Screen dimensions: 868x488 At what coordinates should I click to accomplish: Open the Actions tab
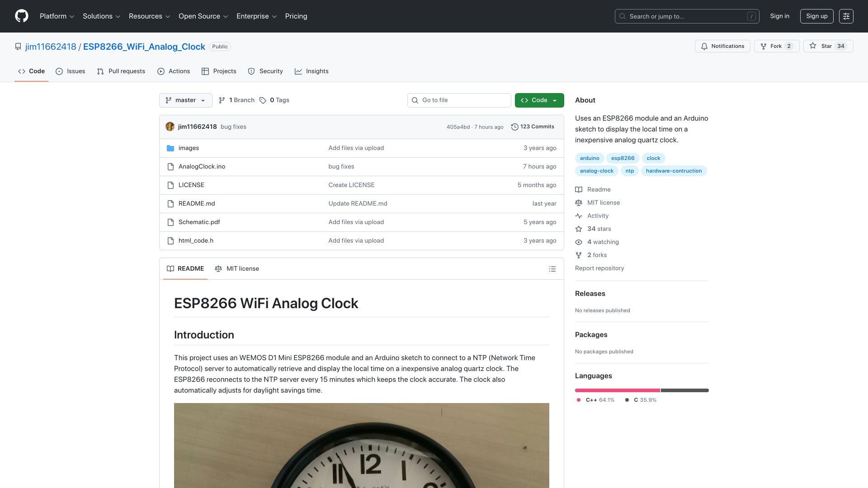(x=174, y=71)
